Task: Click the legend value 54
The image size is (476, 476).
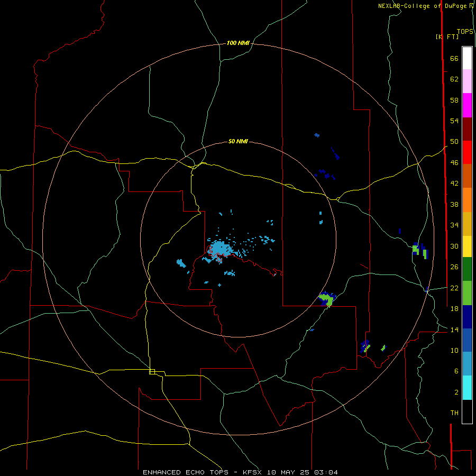Action: click(454, 121)
